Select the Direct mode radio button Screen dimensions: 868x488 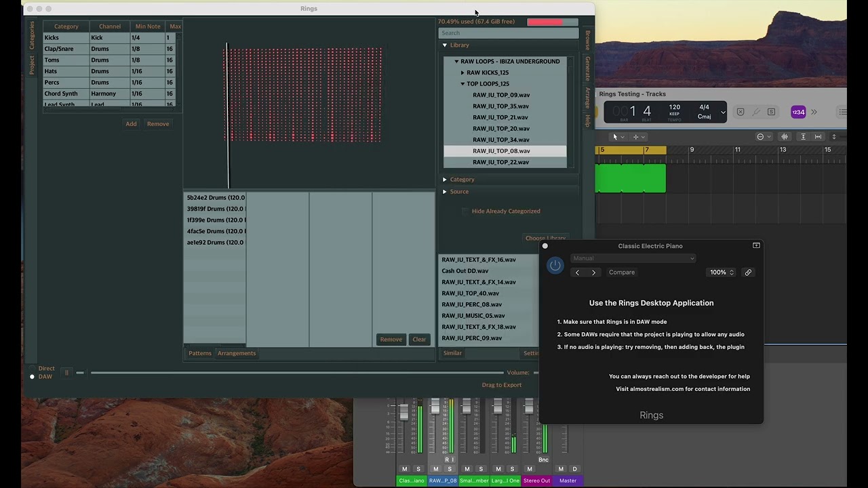pyautogui.click(x=32, y=369)
